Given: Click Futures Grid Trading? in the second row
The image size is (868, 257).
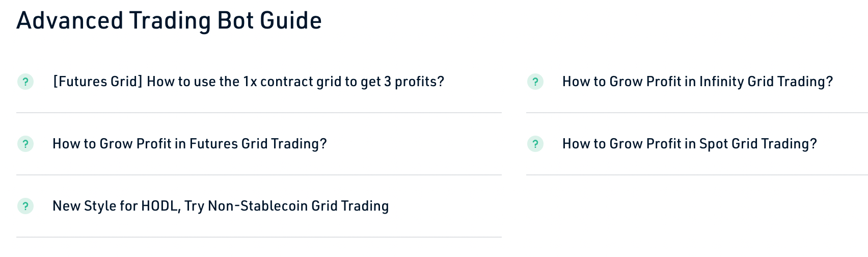Looking at the screenshot, I should coord(258,144).
